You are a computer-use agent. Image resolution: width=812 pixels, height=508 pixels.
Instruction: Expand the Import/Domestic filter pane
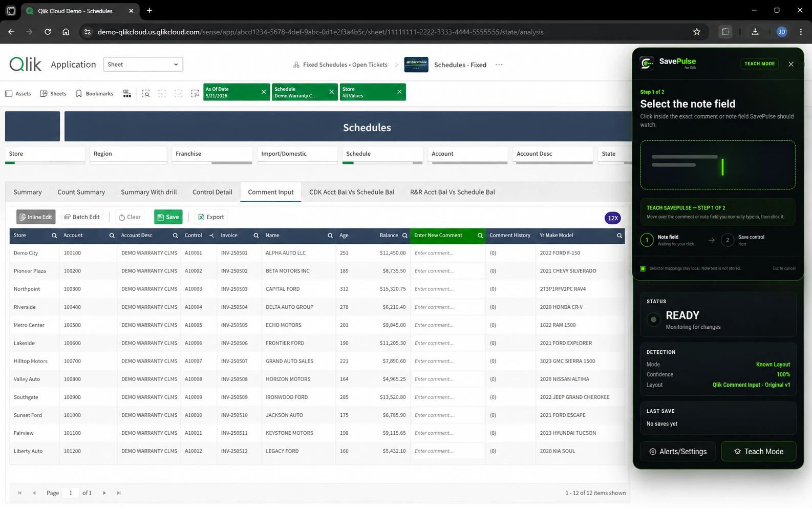297,155
